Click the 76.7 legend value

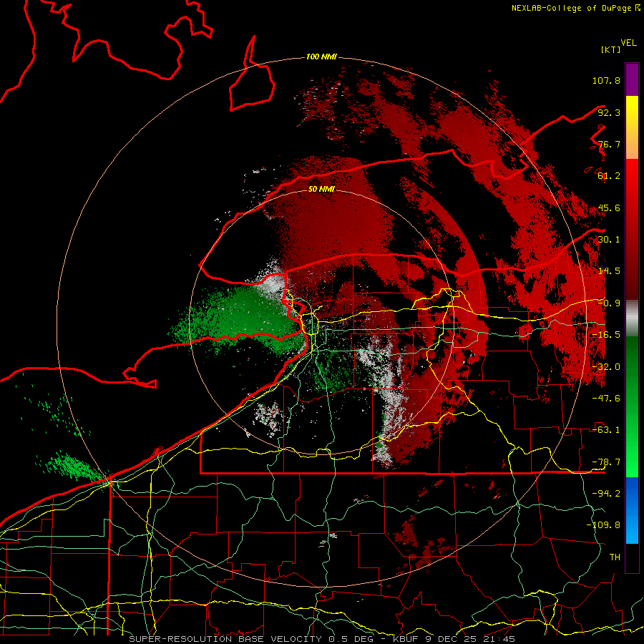(x=609, y=144)
